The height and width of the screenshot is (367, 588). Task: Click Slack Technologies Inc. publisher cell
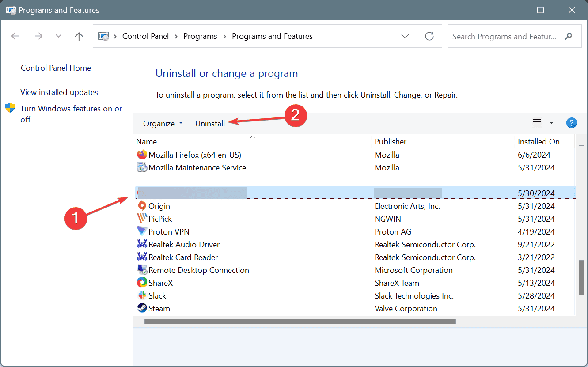(414, 296)
